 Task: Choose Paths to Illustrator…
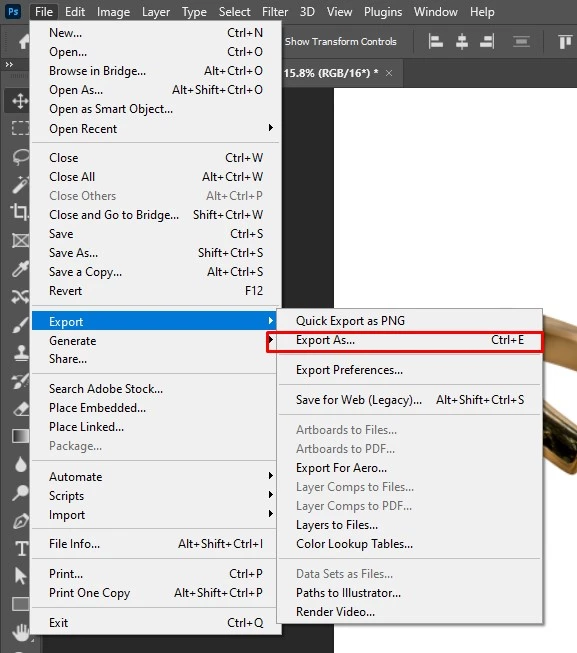click(x=410, y=593)
